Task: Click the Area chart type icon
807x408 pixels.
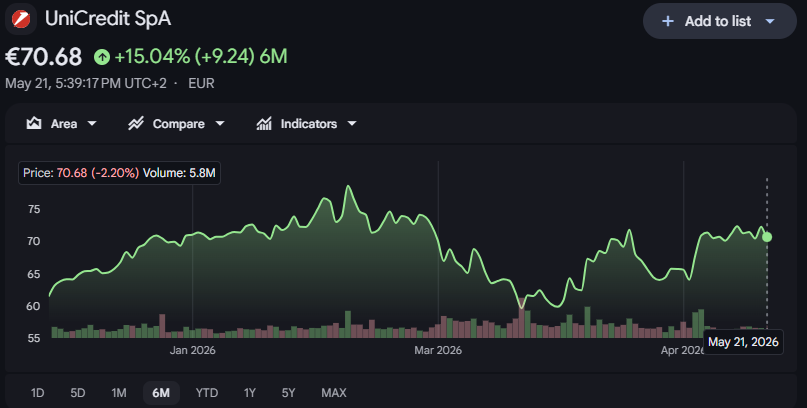Action: [x=34, y=123]
